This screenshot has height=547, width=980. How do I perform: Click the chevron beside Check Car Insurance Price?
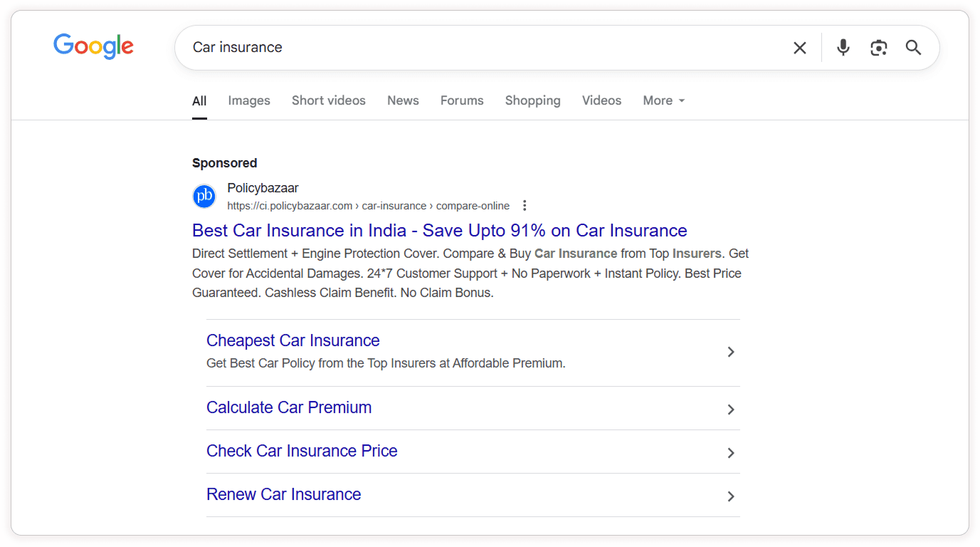[731, 453]
